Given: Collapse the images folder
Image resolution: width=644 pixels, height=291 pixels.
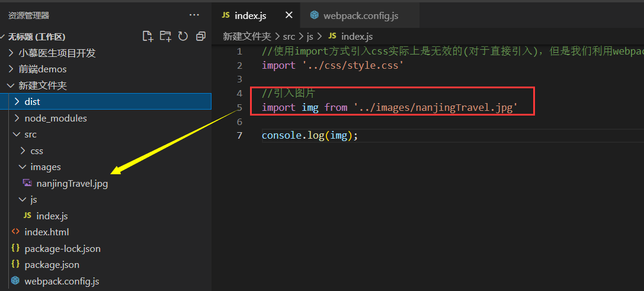Looking at the screenshot, I should [x=23, y=167].
